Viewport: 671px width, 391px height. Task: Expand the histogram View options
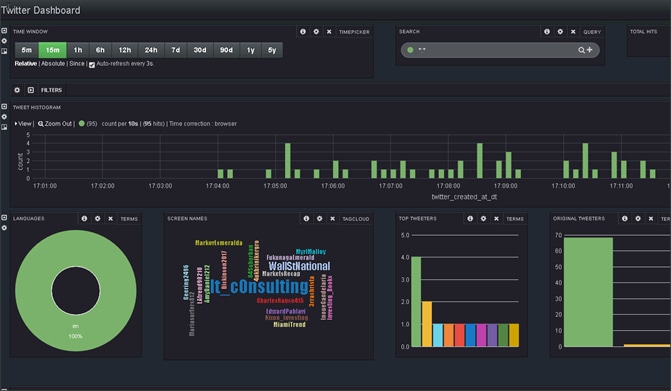23,124
